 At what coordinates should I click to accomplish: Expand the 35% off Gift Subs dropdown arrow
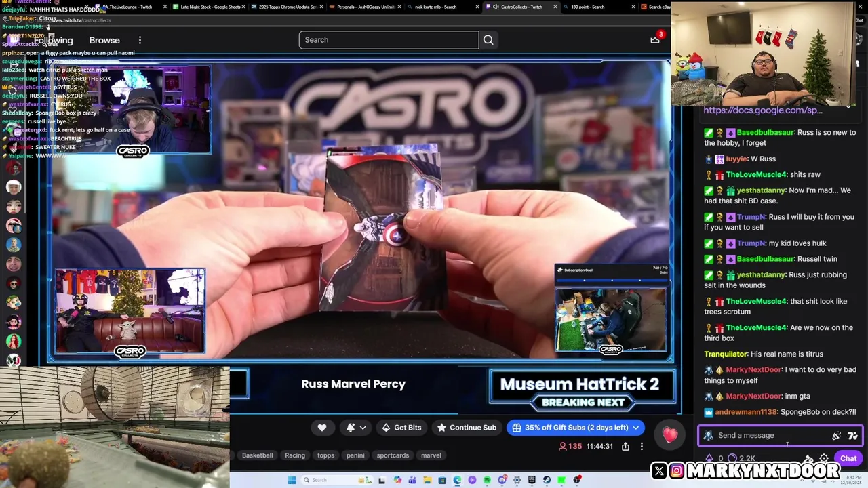click(636, 428)
